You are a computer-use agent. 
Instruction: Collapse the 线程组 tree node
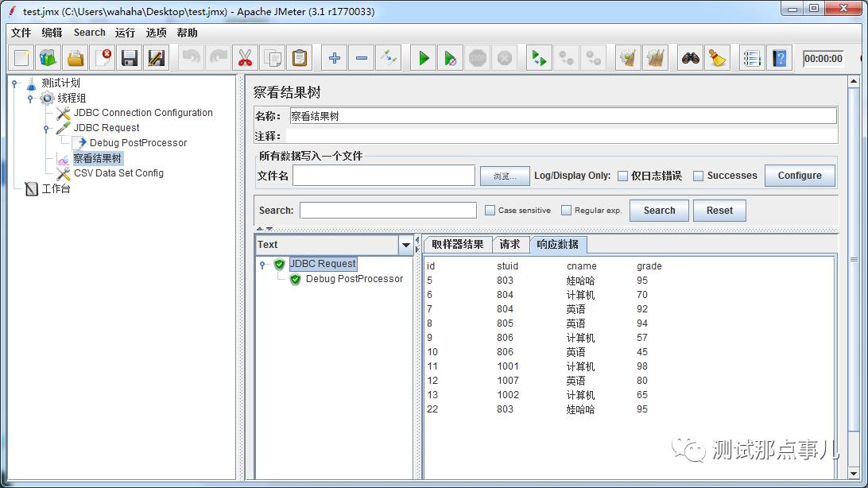coord(30,99)
